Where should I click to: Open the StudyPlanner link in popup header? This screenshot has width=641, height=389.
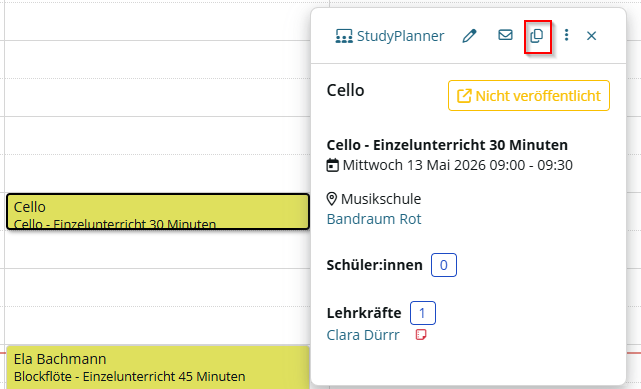pos(390,36)
